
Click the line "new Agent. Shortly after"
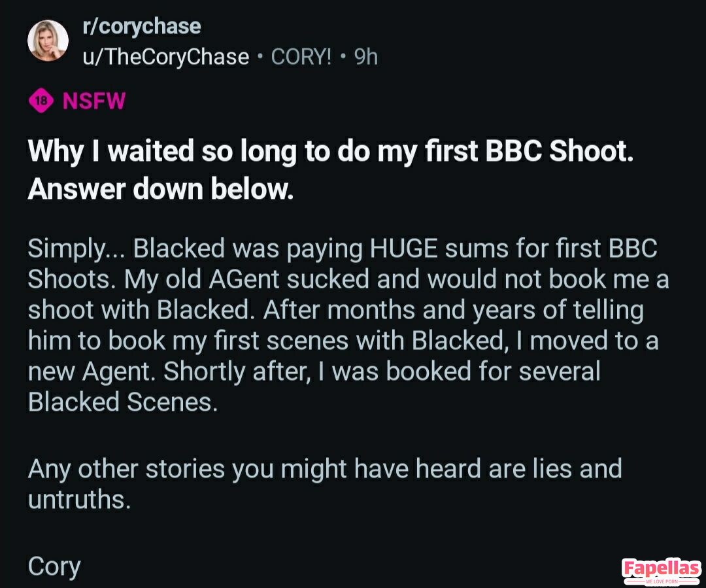314,371
